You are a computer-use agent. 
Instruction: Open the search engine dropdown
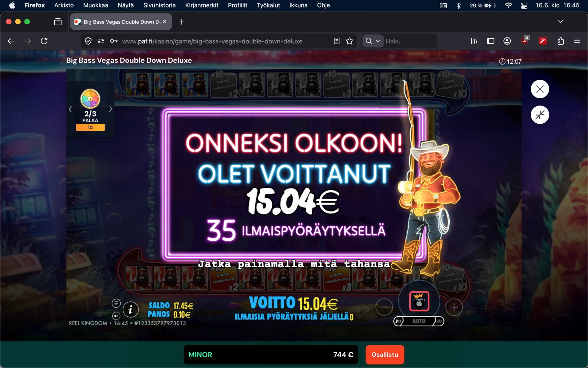click(x=373, y=41)
